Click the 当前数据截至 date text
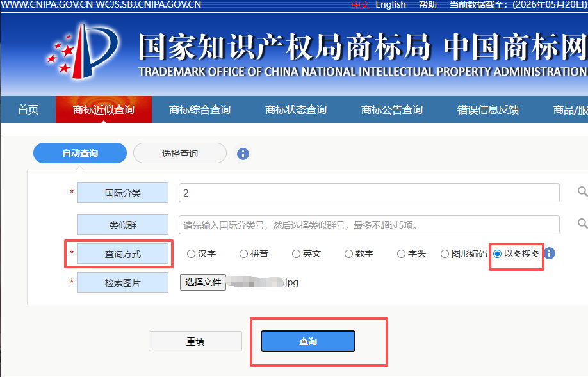 click(x=518, y=5)
